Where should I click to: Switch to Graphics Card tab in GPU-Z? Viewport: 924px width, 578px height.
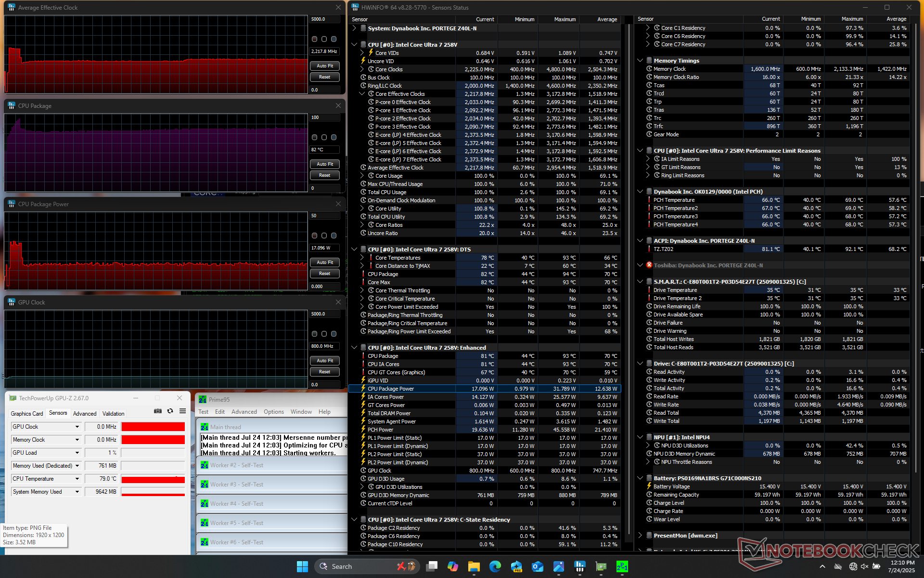click(x=27, y=413)
